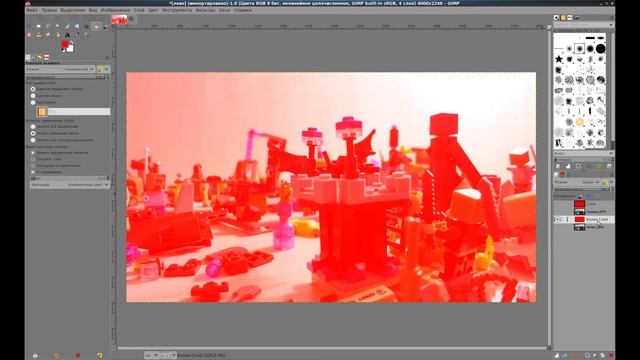Select the Paintbrush tool
640x360 pixels.
point(105,26)
